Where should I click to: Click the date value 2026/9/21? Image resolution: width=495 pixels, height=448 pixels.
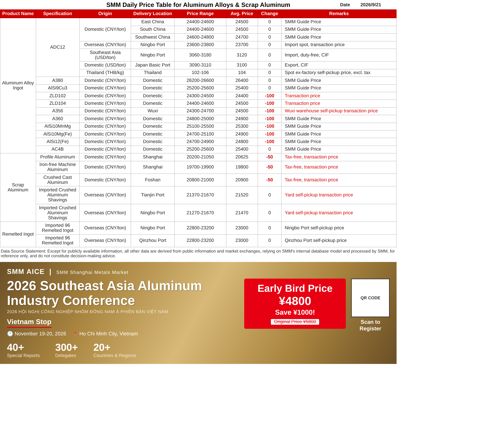(371, 5)
